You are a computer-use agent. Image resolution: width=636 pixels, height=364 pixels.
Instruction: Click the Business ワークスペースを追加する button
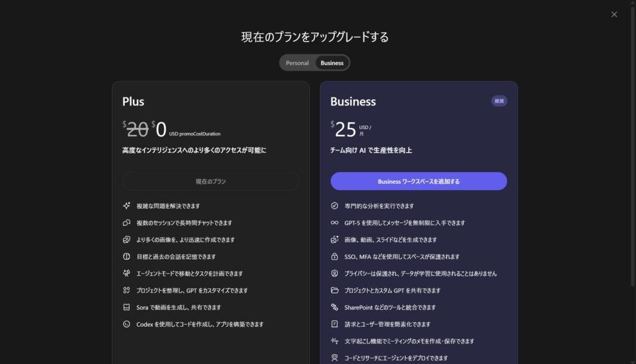click(419, 181)
